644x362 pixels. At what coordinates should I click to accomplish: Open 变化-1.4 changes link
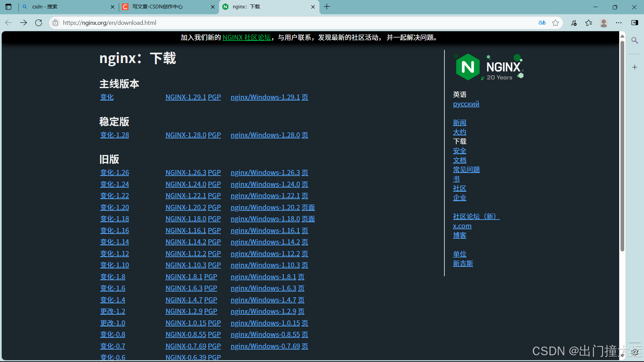click(113, 300)
